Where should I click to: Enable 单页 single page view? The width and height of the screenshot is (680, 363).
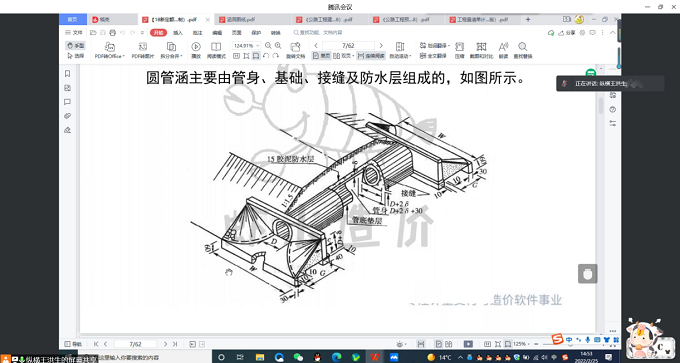[x=321, y=56]
